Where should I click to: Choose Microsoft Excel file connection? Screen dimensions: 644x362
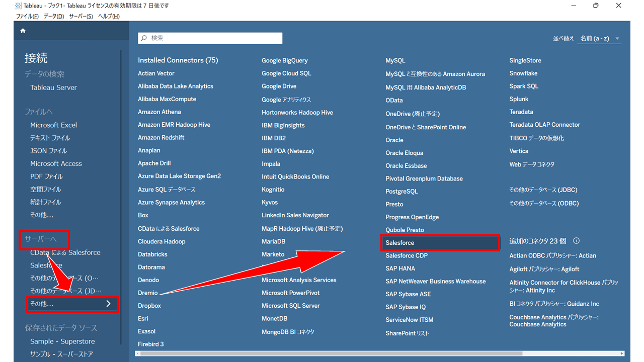click(x=53, y=125)
